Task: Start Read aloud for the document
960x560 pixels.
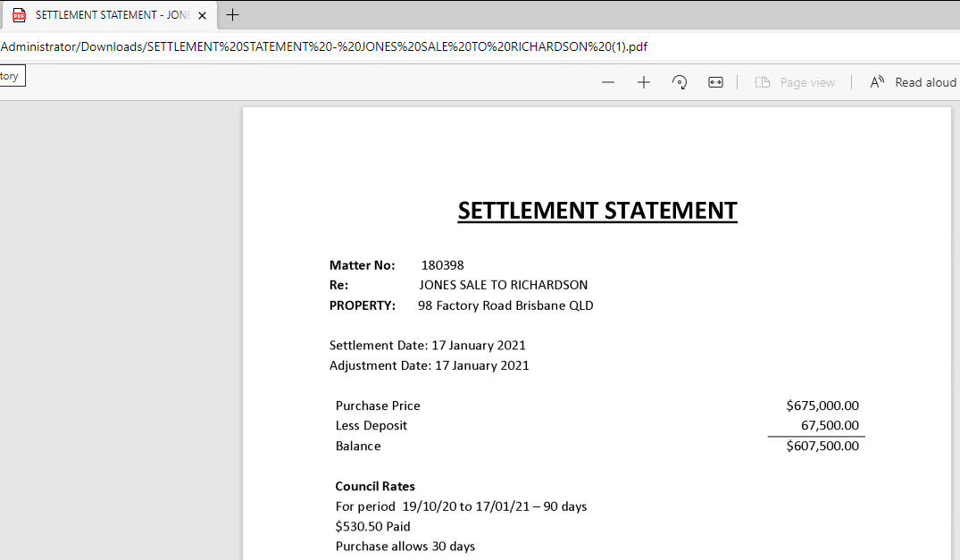Action: pos(914,82)
